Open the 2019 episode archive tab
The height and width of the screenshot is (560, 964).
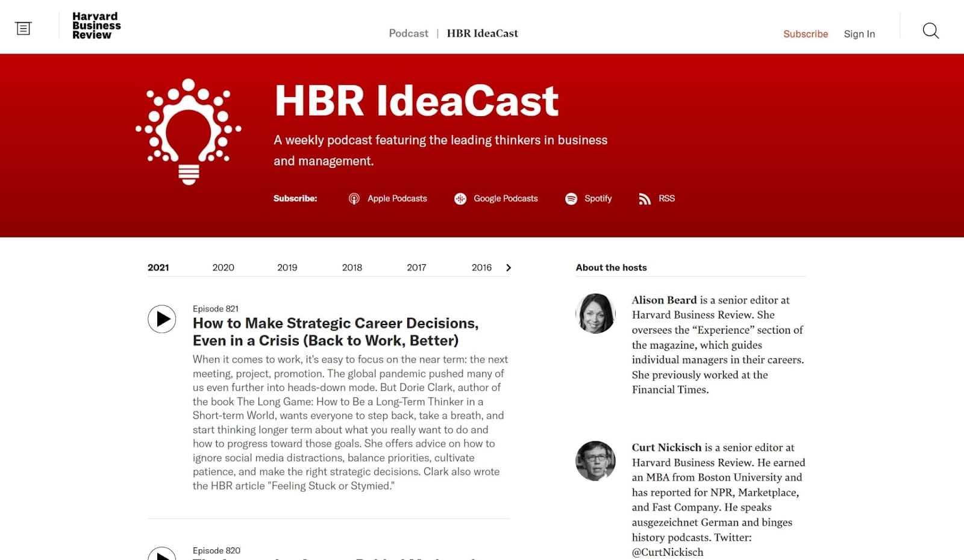[x=287, y=267]
